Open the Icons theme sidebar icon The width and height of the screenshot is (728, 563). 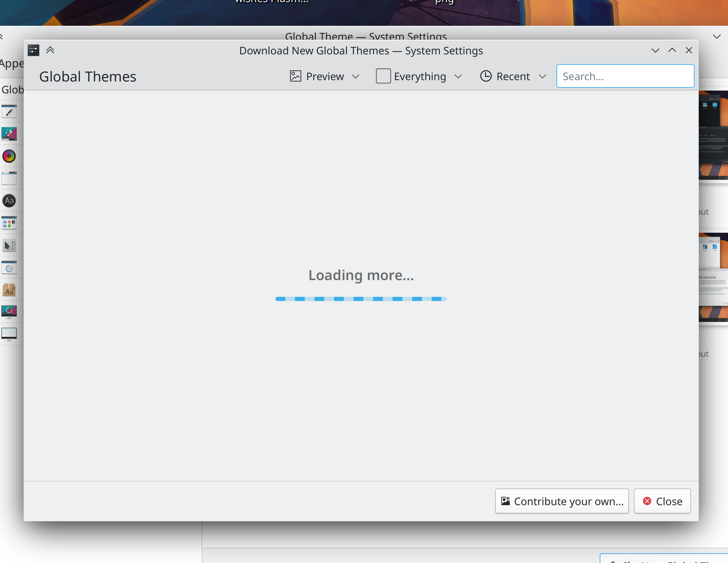[x=9, y=223]
